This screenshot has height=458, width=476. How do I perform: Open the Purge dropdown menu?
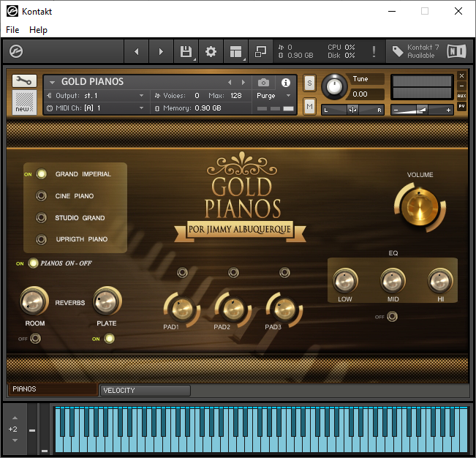tap(273, 96)
